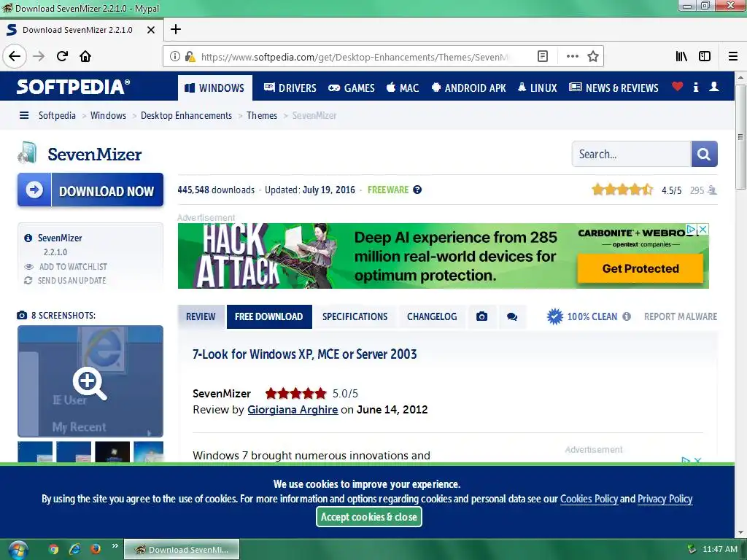Open Windows Start button
Image resolution: width=747 pixels, height=560 pixels.
[x=18, y=551]
